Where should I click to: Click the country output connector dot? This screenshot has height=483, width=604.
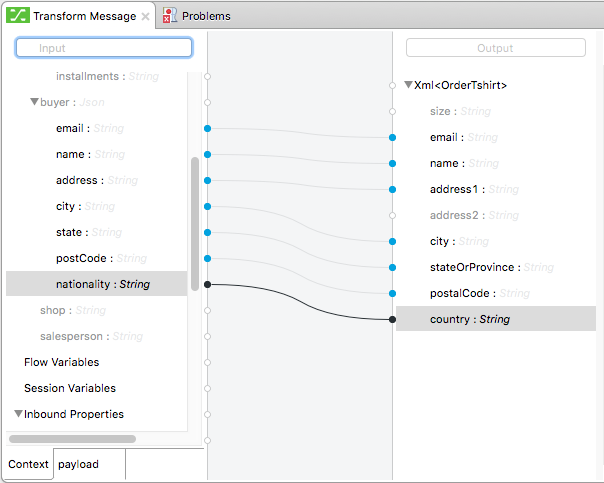(x=392, y=319)
